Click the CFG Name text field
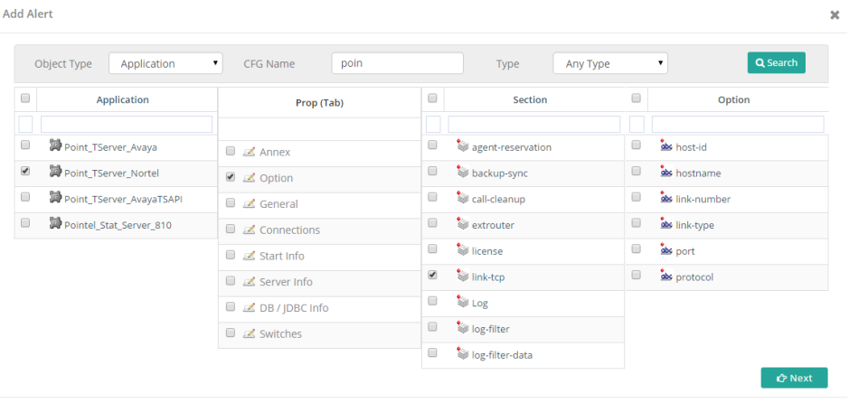 coord(397,63)
